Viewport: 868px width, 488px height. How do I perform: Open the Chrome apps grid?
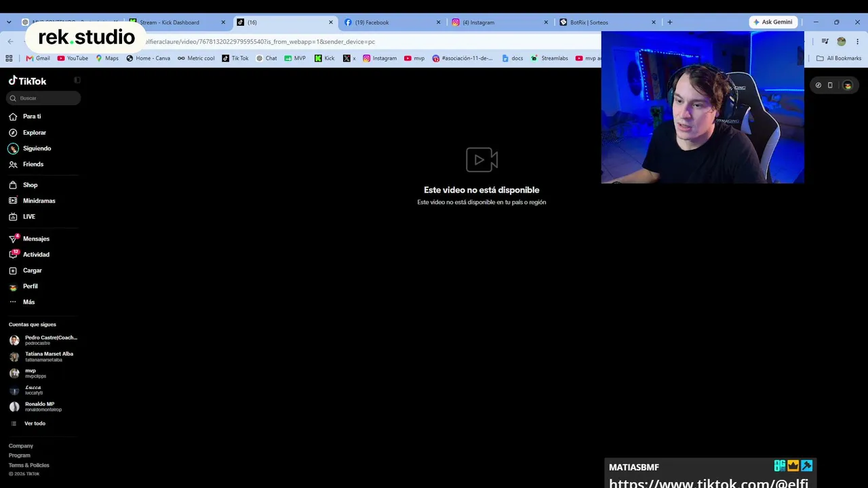[9, 58]
